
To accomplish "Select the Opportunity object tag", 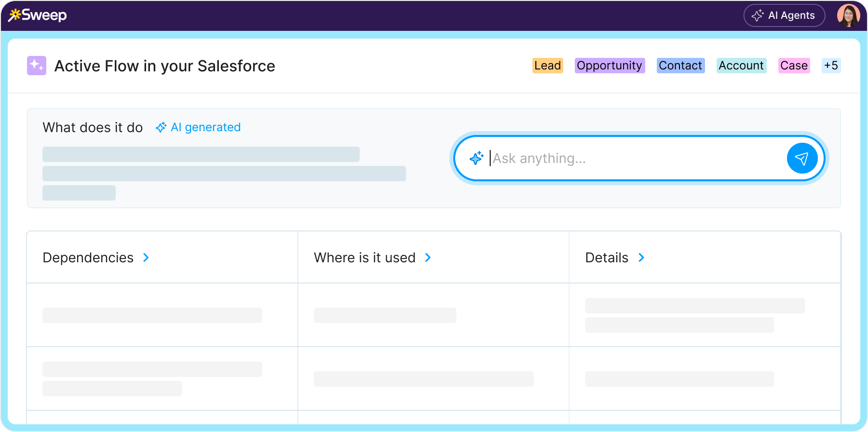I will tap(610, 66).
